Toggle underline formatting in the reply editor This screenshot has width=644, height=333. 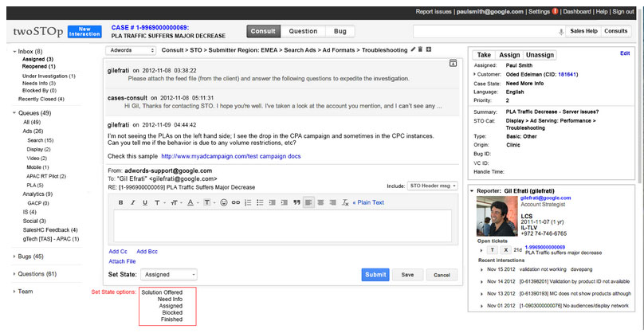pos(145,202)
